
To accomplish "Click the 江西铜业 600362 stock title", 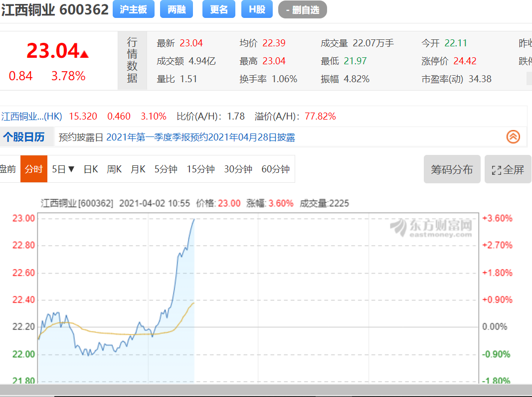I will click(55, 9).
